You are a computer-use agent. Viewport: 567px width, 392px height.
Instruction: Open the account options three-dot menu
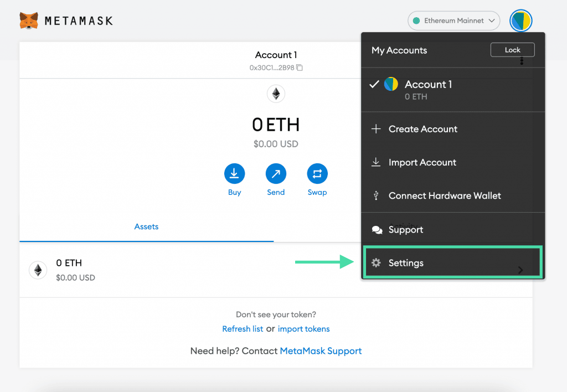pos(522,61)
